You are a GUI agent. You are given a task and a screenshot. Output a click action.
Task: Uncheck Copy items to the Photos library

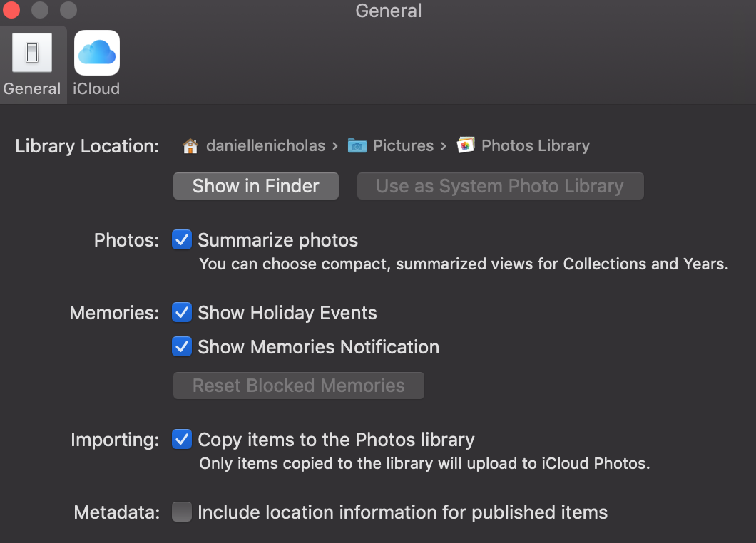coord(182,440)
